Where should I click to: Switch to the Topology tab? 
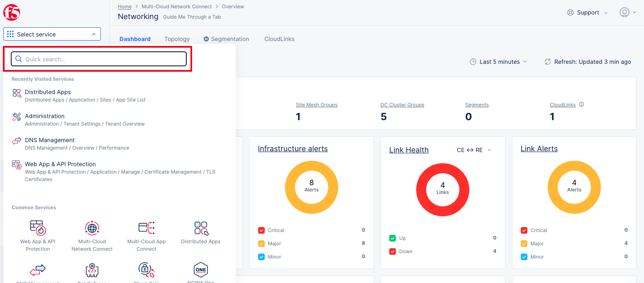(176, 39)
